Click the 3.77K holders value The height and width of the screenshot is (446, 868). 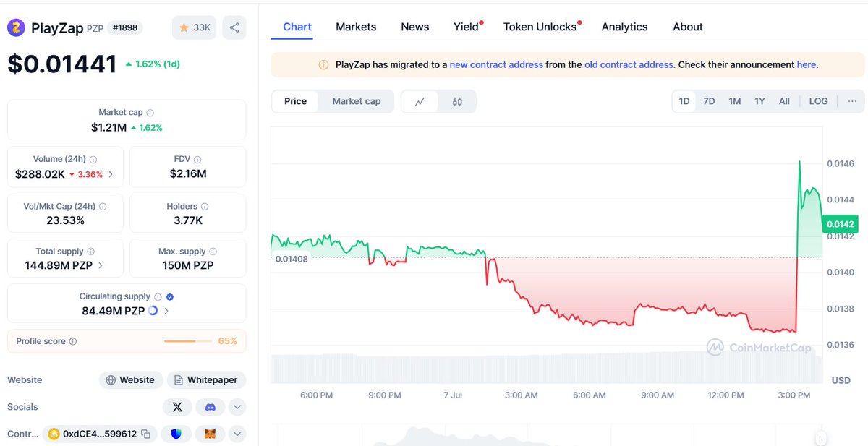click(187, 220)
